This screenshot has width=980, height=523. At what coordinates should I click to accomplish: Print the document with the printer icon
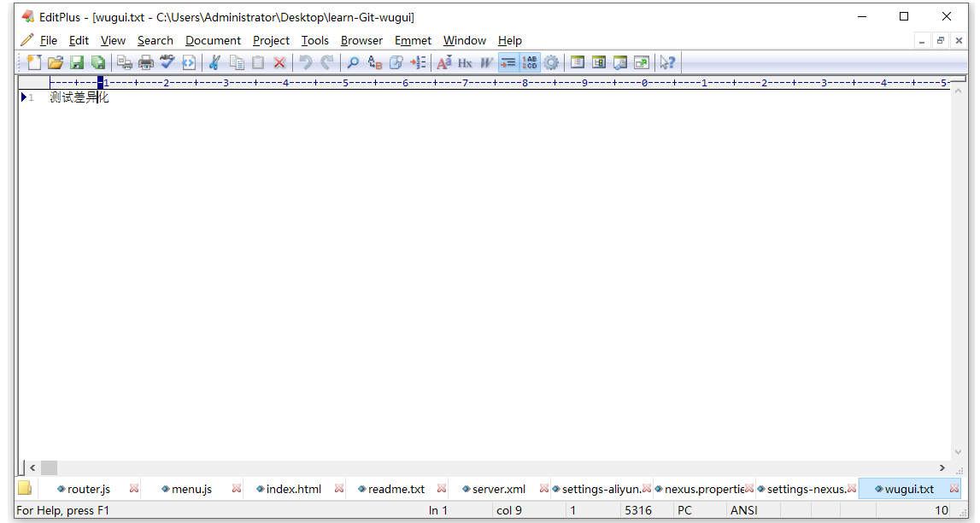145,62
